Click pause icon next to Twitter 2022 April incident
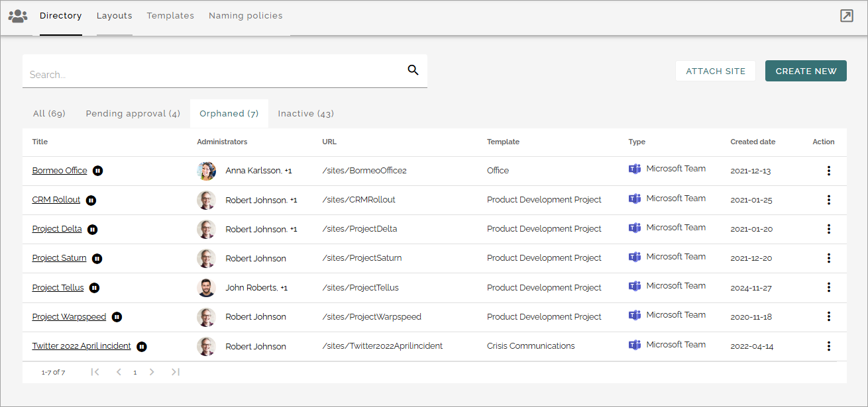868x407 pixels. [x=141, y=346]
